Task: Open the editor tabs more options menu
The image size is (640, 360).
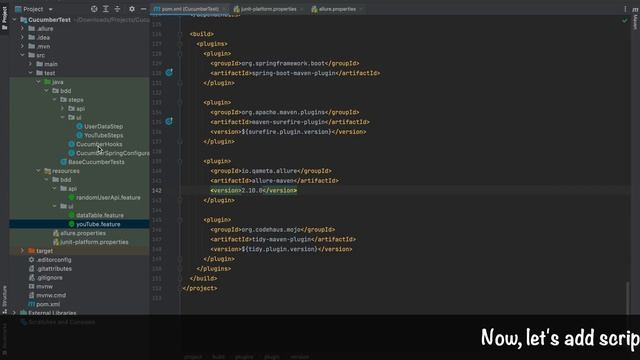Action: pos(625,9)
